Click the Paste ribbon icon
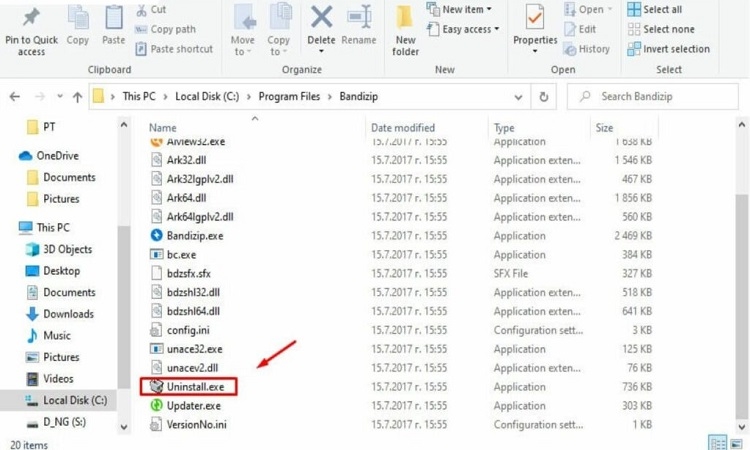This screenshot has width=750, height=450. [x=114, y=19]
